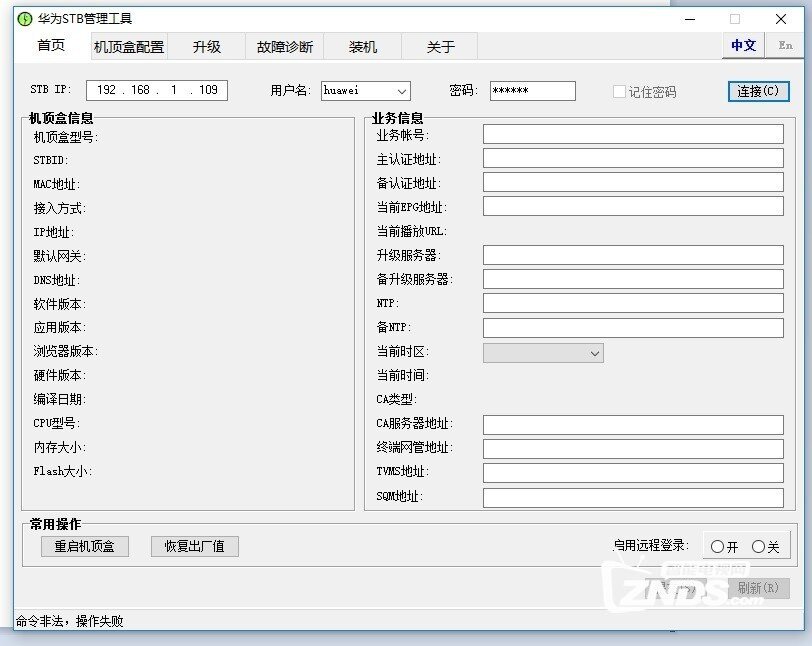The image size is (812, 646).
Task: Switch interface language to En
Action: (785, 46)
